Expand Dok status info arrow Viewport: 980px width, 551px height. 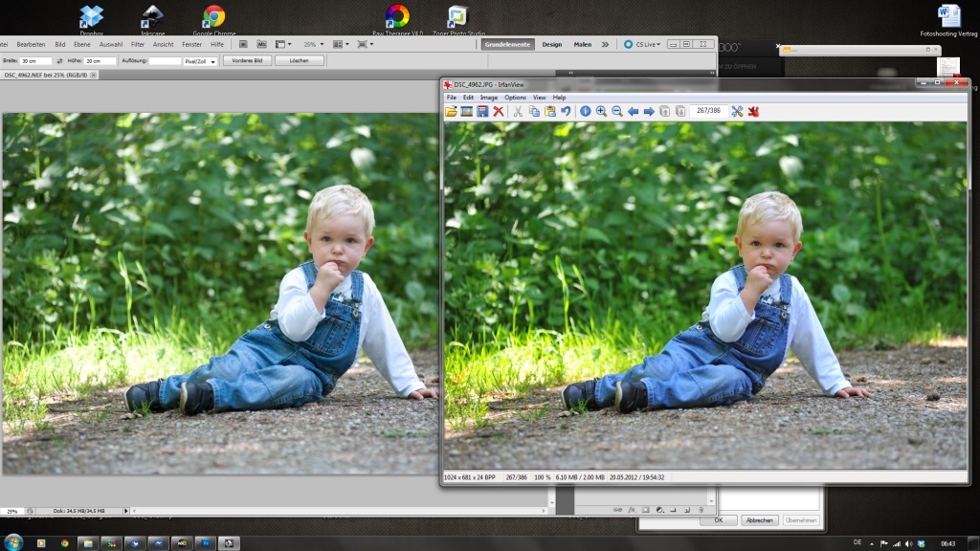pyautogui.click(x=125, y=511)
